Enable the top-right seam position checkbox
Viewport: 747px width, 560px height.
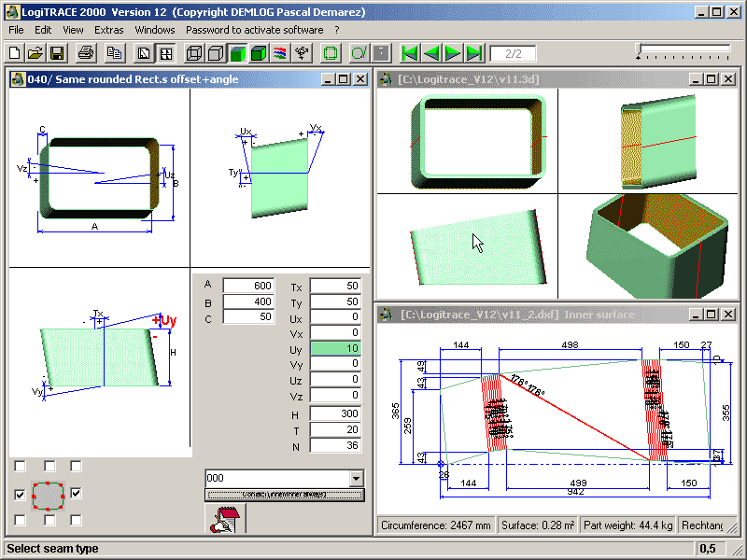pyautogui.click(x=76, y=466)
